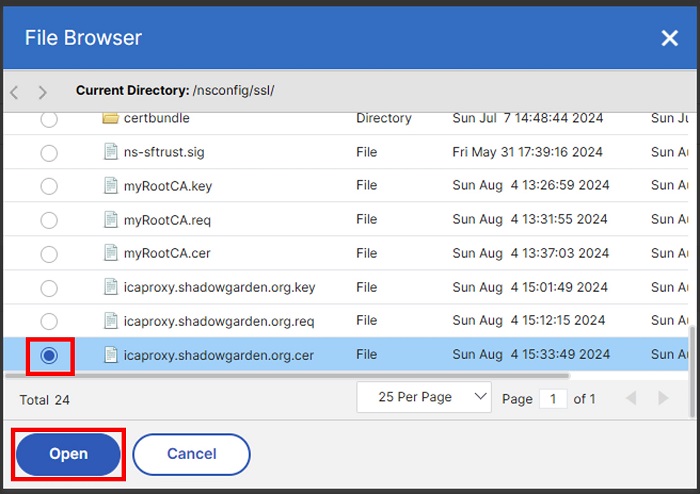Click the icaproxy.shadowgarden.org.key file icon
The image size is (700, 494).
point(111,287)
